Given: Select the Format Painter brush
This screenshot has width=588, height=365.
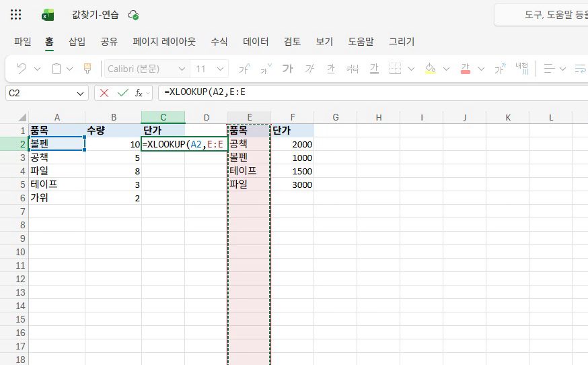Looking at the screenshot, I should 87,69.
